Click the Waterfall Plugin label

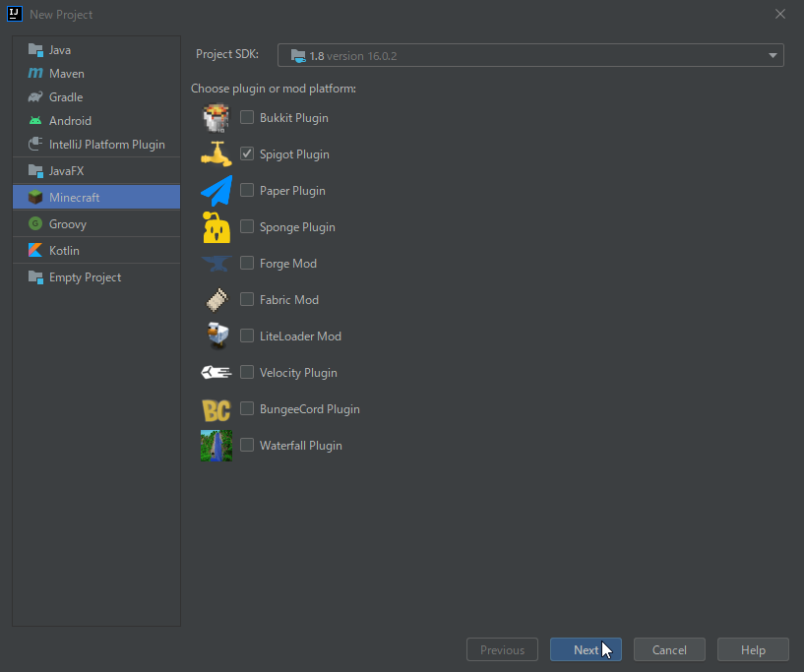[x=301, y=446]
